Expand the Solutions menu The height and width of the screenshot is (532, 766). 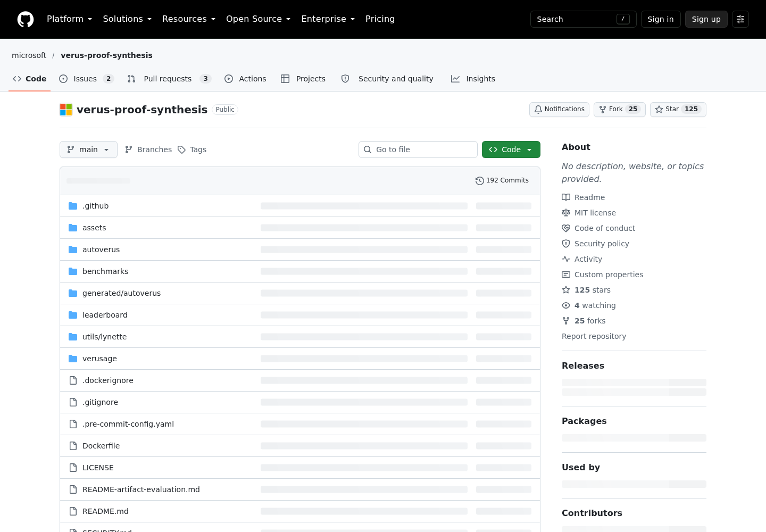tap(127, 19)
